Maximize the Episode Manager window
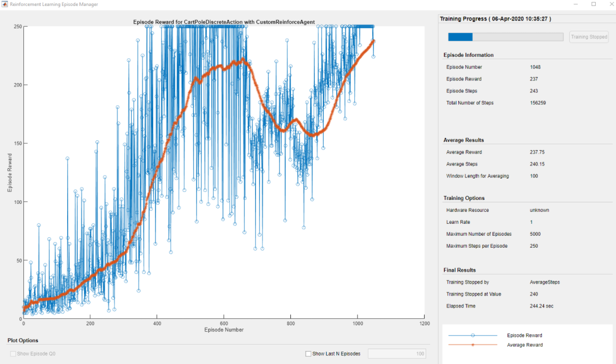This screenshot has width=616, height=364. click(594, 4)
